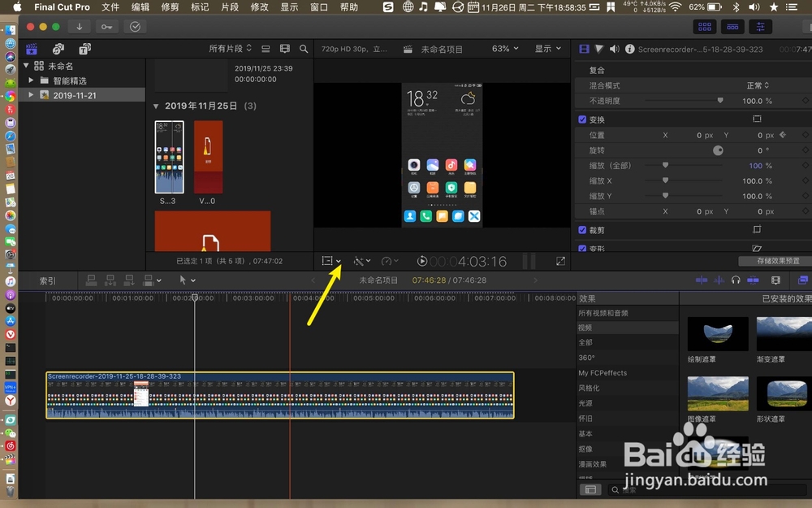The image size is (812, 508).
Task: Show the color inspector triangle icon
Action: (599, 49)
